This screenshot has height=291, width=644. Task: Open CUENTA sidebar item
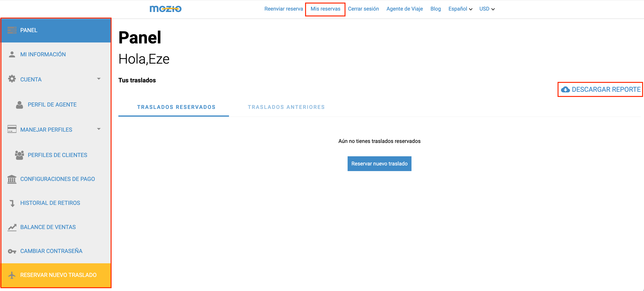[x=56, y=79]
